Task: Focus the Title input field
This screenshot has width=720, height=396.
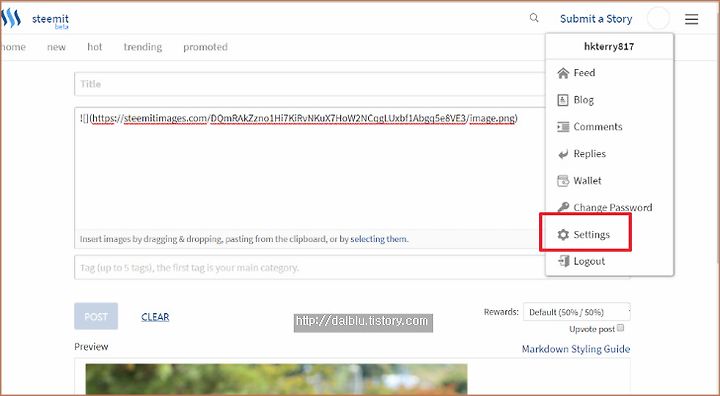Action: (x=310, y=84)
